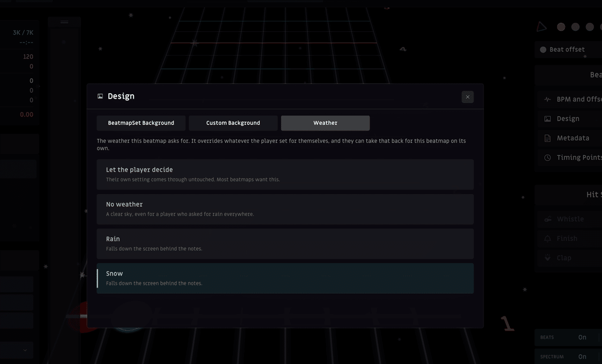Click the image icon beside Design in sidebar
Screen dimensions: 602x364
[547, 119]
